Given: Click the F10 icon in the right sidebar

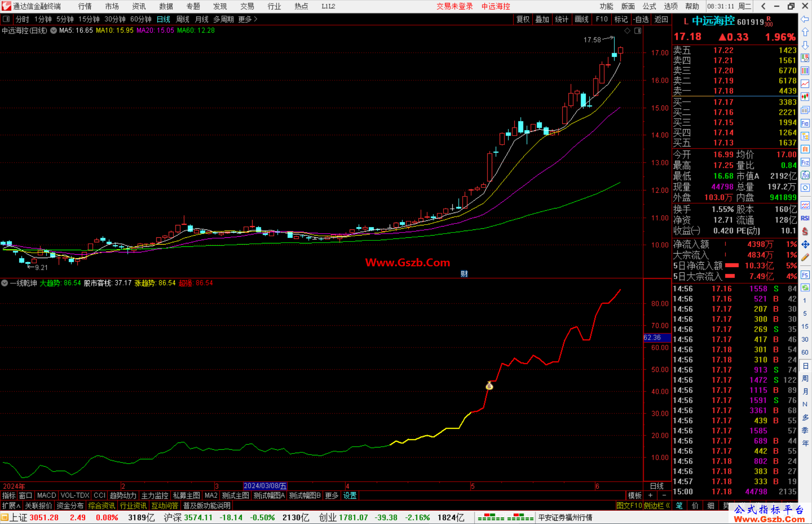Looking at the screenshot, I should click(x=805, y=123).
